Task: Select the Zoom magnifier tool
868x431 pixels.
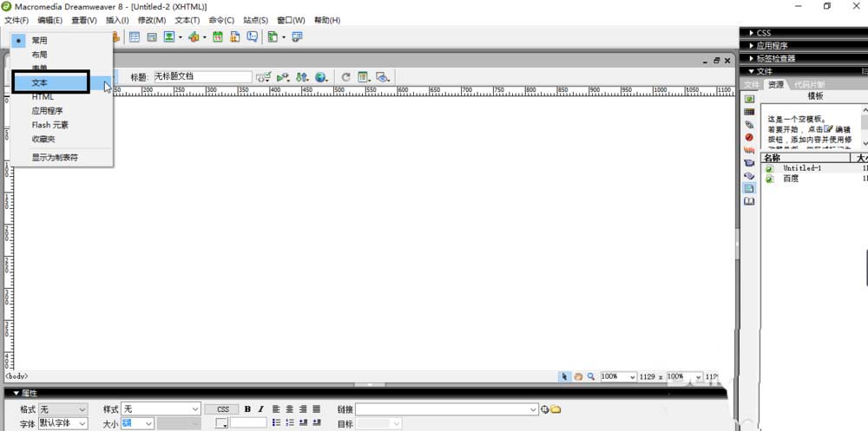Action: [x=591, y=376]
